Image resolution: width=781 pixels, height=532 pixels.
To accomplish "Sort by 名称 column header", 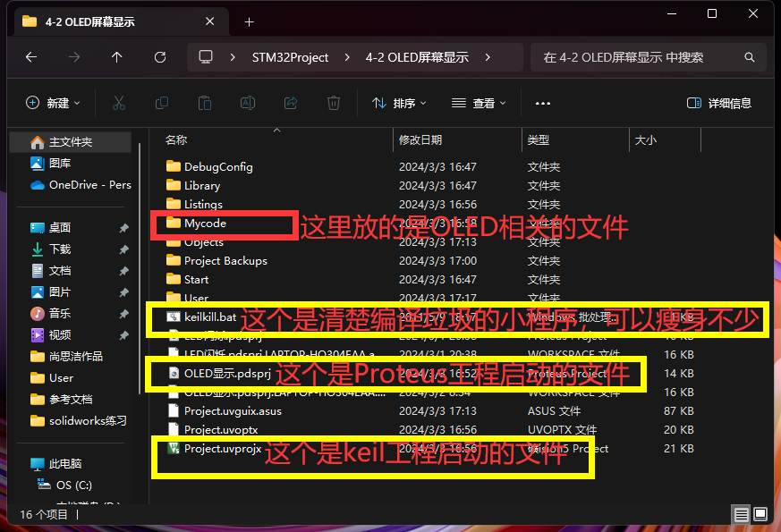I will [x=176, y=139].
